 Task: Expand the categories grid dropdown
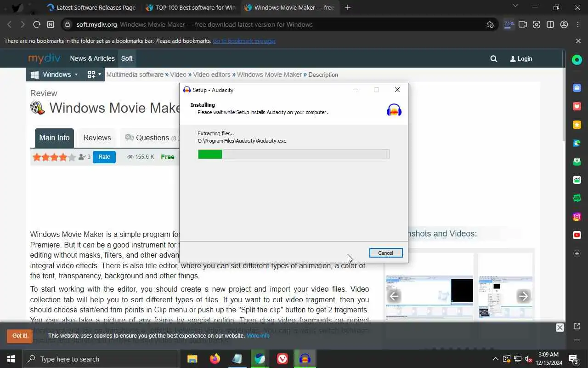(x=94, y=75)
